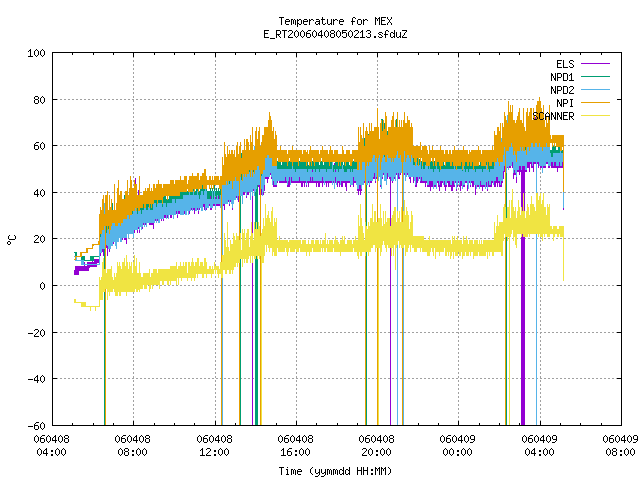The height and width of the screenshot is (480, 640).
Task: Click the y-axis label 20
Action: tap(39, 239)
